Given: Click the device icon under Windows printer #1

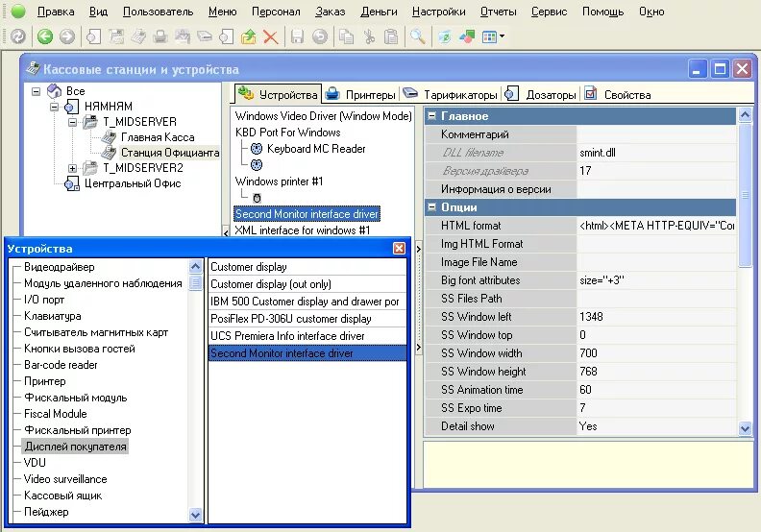Looking at the screenshot, I should [257, 198].
